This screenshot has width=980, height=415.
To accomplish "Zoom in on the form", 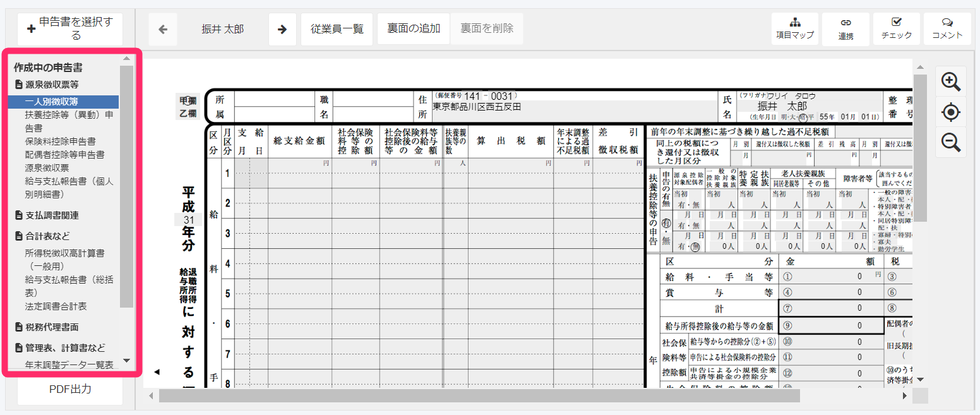I will pos(950,81).
